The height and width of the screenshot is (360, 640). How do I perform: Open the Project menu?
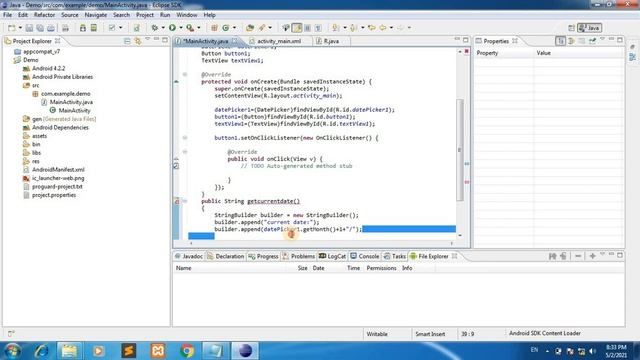click(145, 15)
